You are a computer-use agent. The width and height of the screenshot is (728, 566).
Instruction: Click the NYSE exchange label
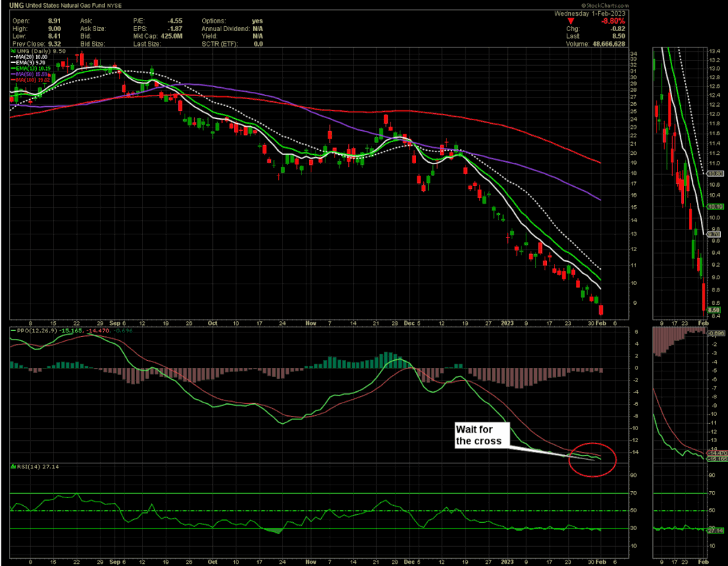point(112,6)
